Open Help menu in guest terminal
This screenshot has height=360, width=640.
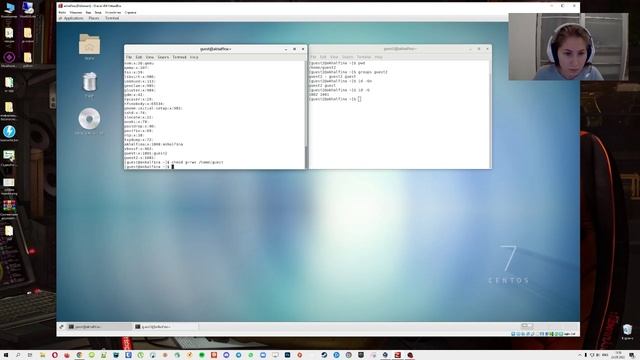pyautogui.click(x=194, y=57)
